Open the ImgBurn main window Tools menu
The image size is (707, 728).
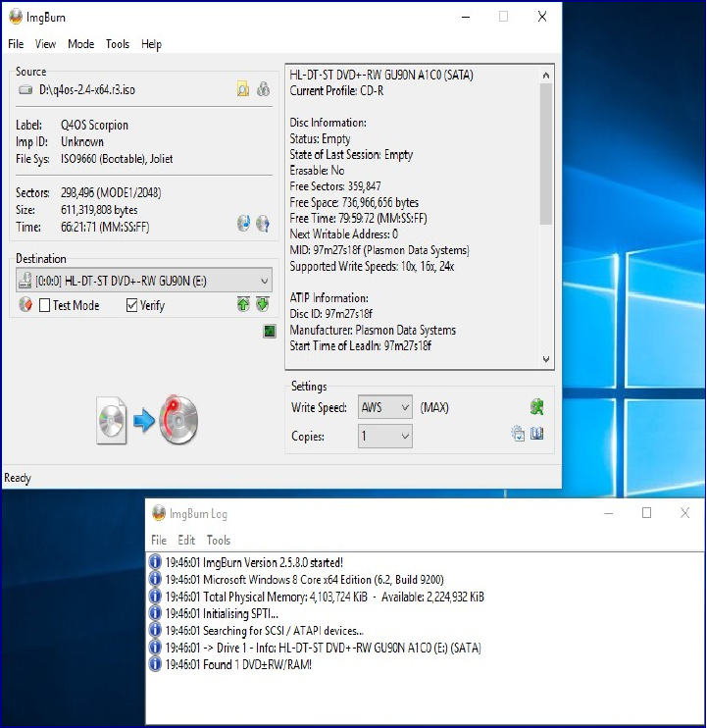click(x=118, y=44)
